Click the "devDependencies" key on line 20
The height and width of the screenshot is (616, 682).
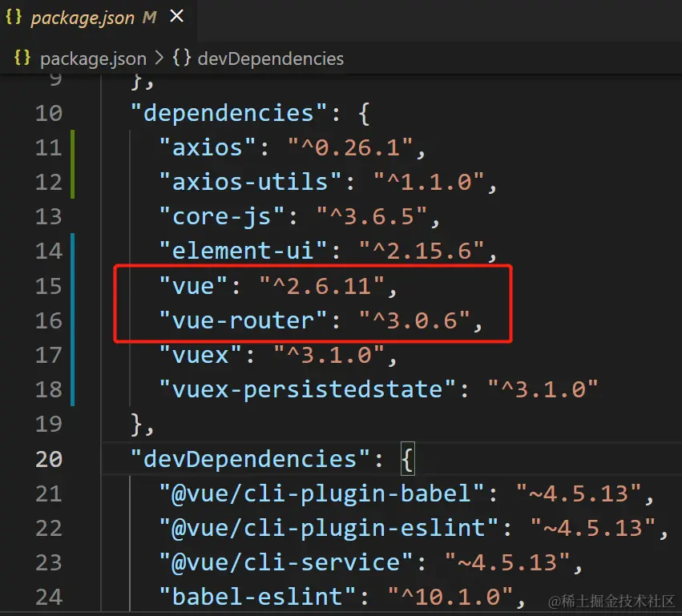tap(250, 459)
